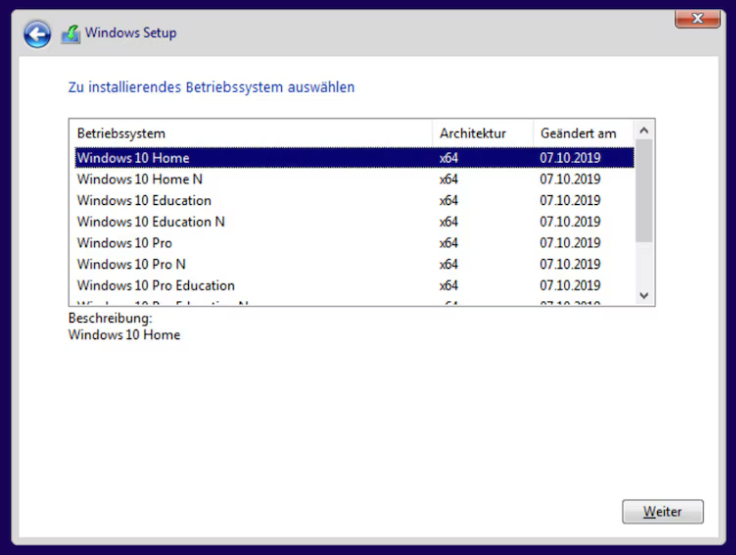Pick Windows 10 Pro edition
This screenshot has height=555, width=736.
click(354, 243)
